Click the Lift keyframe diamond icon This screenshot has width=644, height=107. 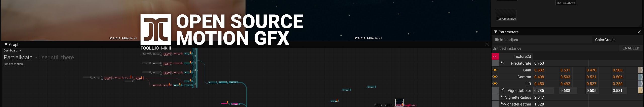(495, 84)
